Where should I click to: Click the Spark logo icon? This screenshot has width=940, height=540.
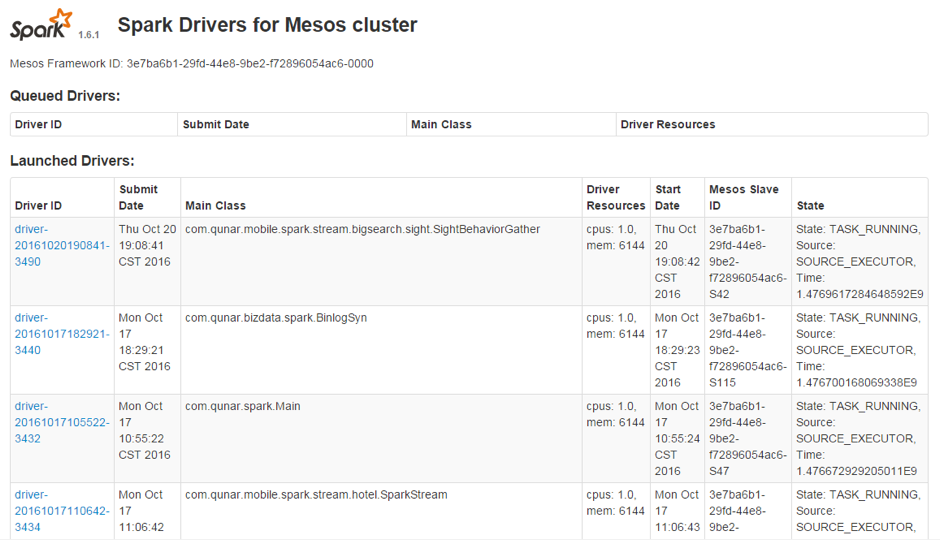point(42,24)
